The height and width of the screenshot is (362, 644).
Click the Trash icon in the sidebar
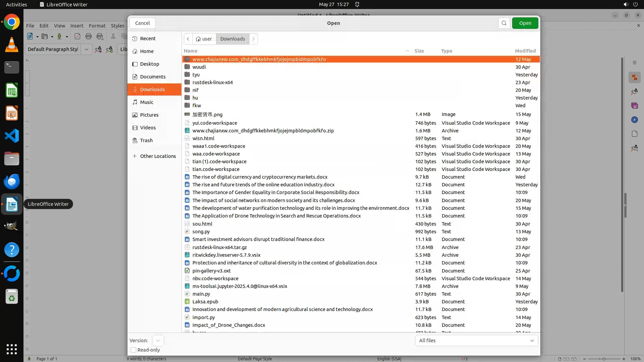coord(135,140)
